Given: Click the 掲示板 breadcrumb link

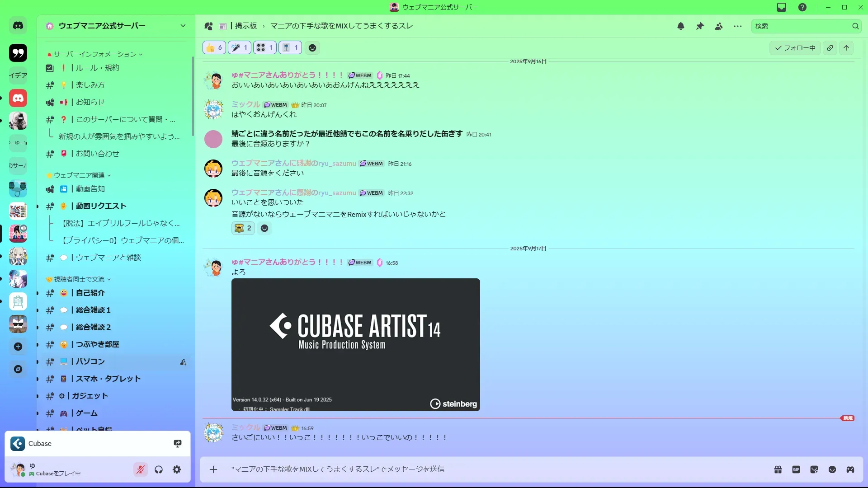Looking at the screenshot, I should coord(245,26).
